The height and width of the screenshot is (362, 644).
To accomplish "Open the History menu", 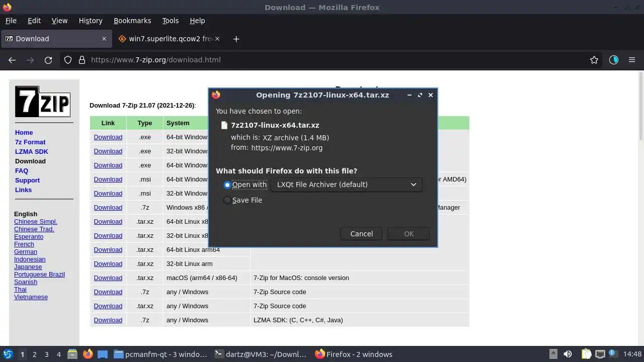I will tap(91, 21).
